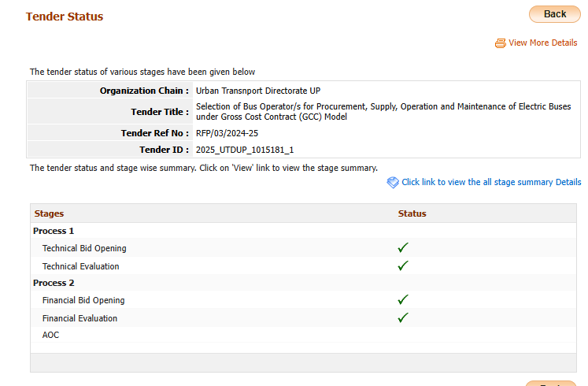This screenshot has width=588, height=386.
Task: Click the Technical Bid Opening green checkmark
Action: pyautogui.click(x=403, y=247)
